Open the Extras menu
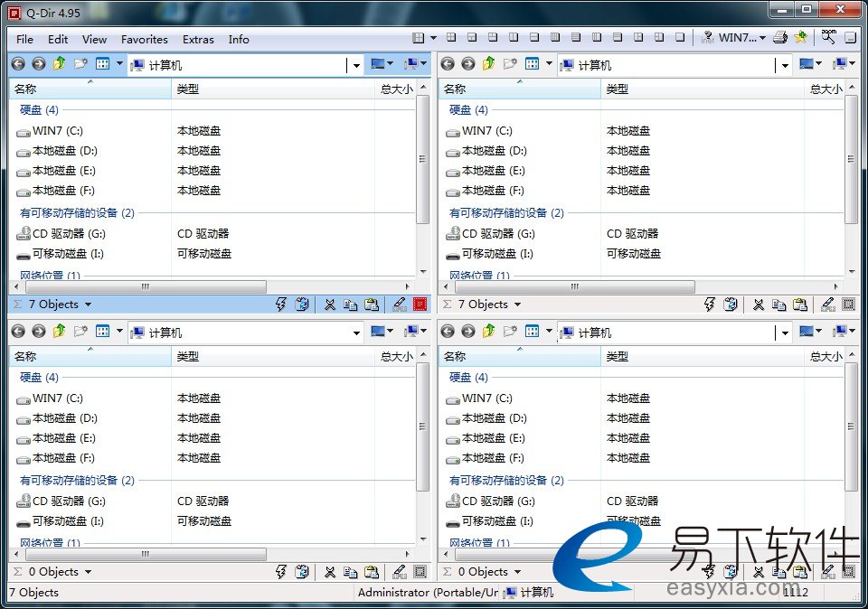Screen dimensions: 868x609 tap(198, 39)
